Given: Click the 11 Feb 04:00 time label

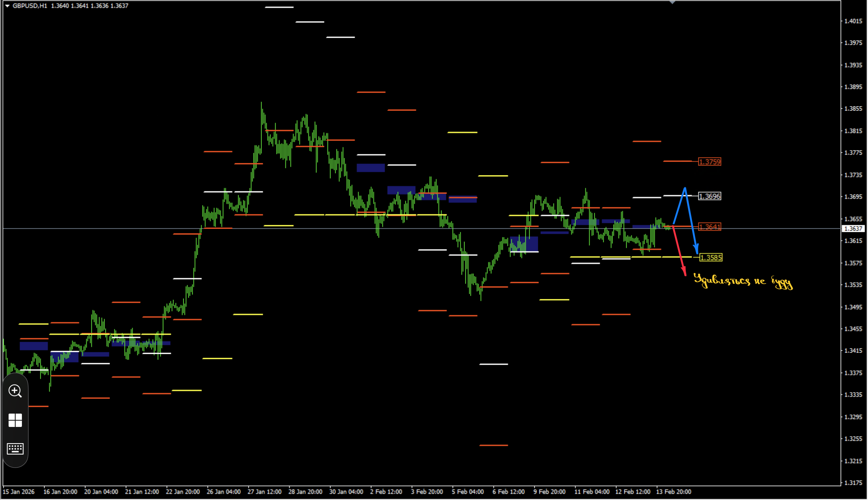Looking at the screenshot, I should pyautogui.click(x=592, y=492).
